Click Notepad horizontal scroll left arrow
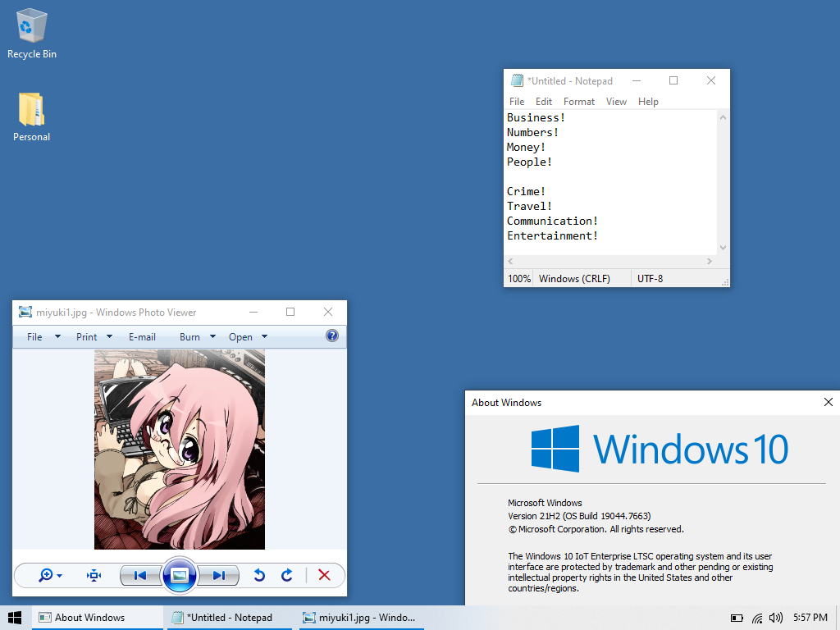The height and width of the screenshot is (630, 840). 510,262
